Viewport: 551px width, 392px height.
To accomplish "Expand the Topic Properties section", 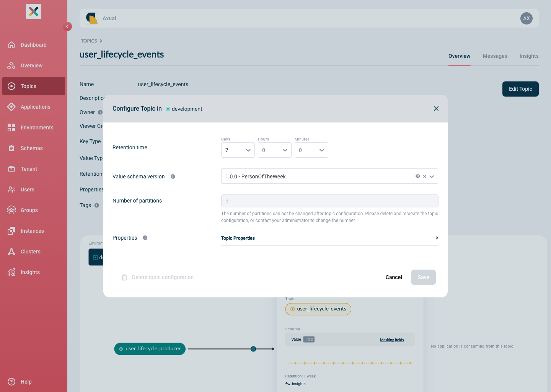I will [x=330, y=238].
